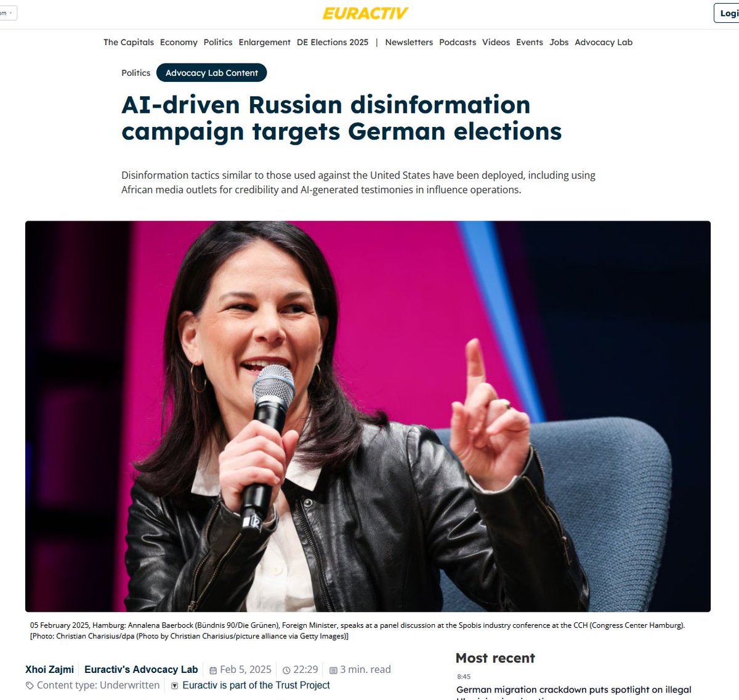Click the article's main photo of the speaker
The image size is (739, 700).
(x=368, y=417)
